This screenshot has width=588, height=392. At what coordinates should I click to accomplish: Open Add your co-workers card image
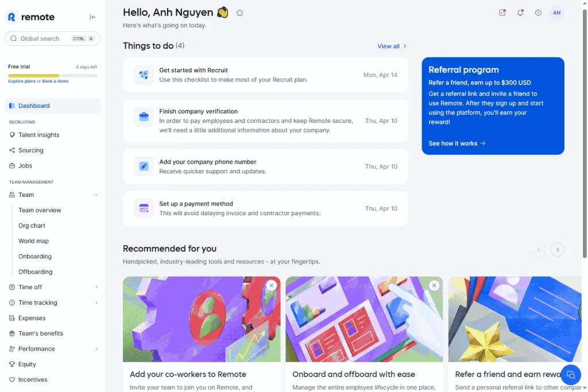point(202,319)
